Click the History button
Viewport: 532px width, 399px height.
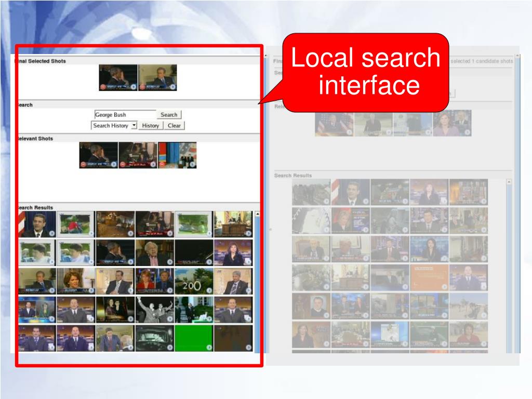click(x=150, y=126)
